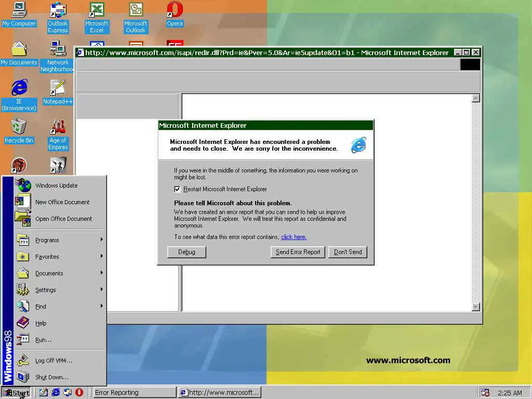Select Windows Update in Start menu
The height and width of the screenshot is (399, 532).
click(x=60, y=185)
